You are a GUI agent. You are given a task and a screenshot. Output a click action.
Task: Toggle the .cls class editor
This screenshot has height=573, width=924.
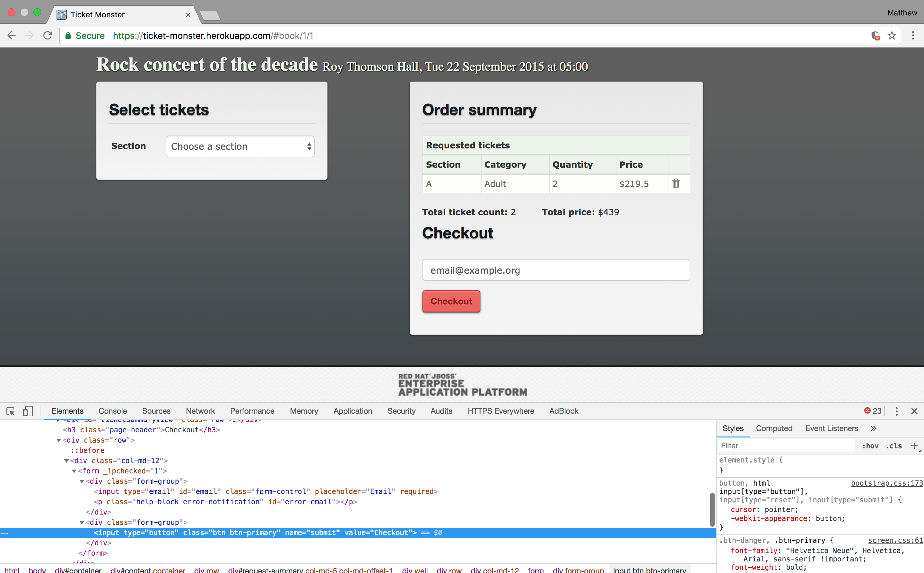(x=894, y=446)
